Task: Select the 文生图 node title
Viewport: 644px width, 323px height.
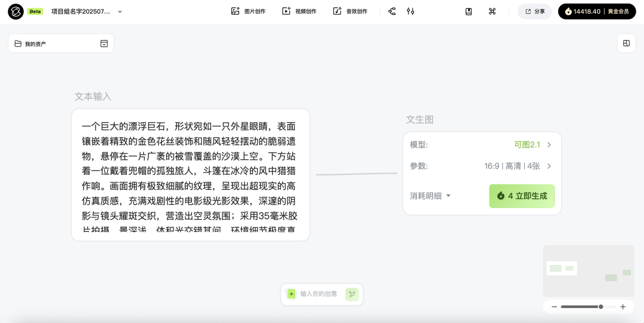Action: [x=420, y=119]
